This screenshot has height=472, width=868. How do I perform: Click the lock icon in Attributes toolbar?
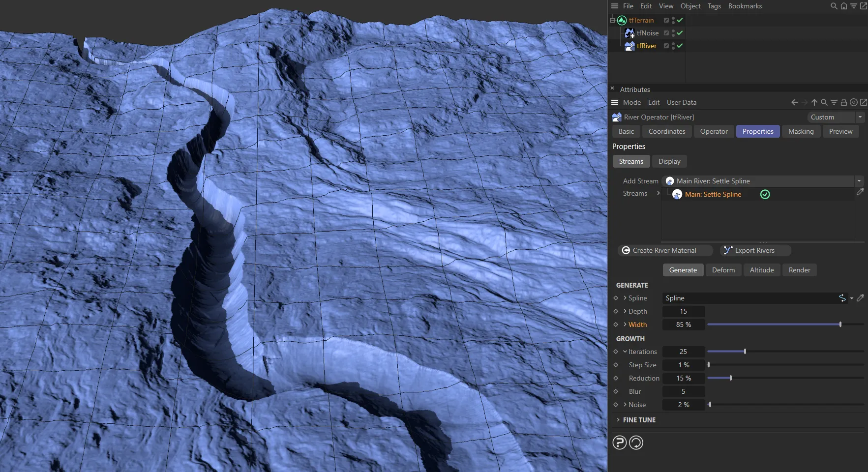843,102
